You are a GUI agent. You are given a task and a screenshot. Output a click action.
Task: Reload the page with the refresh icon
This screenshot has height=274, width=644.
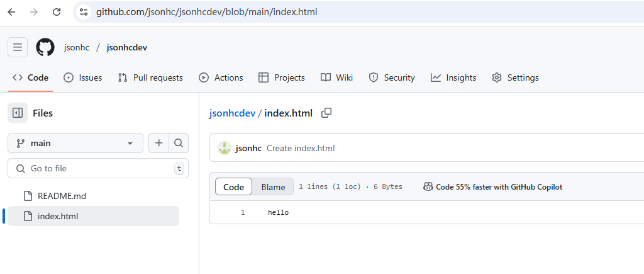click(57, 12)
